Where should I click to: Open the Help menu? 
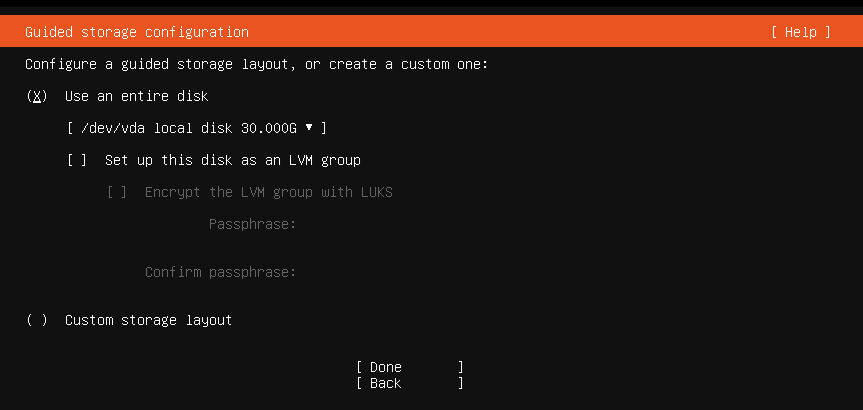(x=800, y=32)
